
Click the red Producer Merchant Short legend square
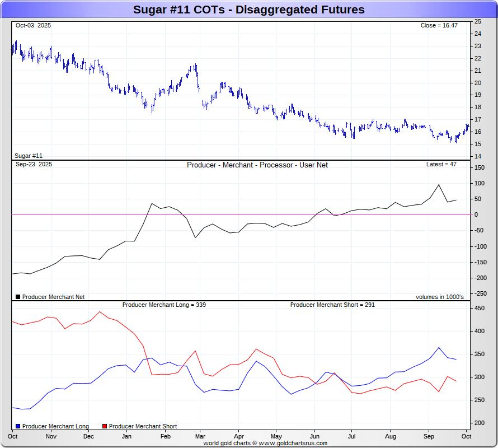[x=105, y=426]
